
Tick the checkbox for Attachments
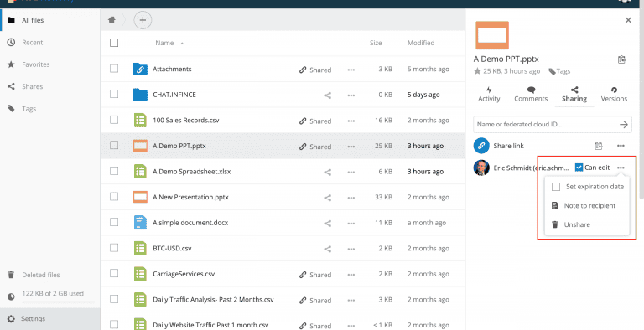(x=114, y=69)
